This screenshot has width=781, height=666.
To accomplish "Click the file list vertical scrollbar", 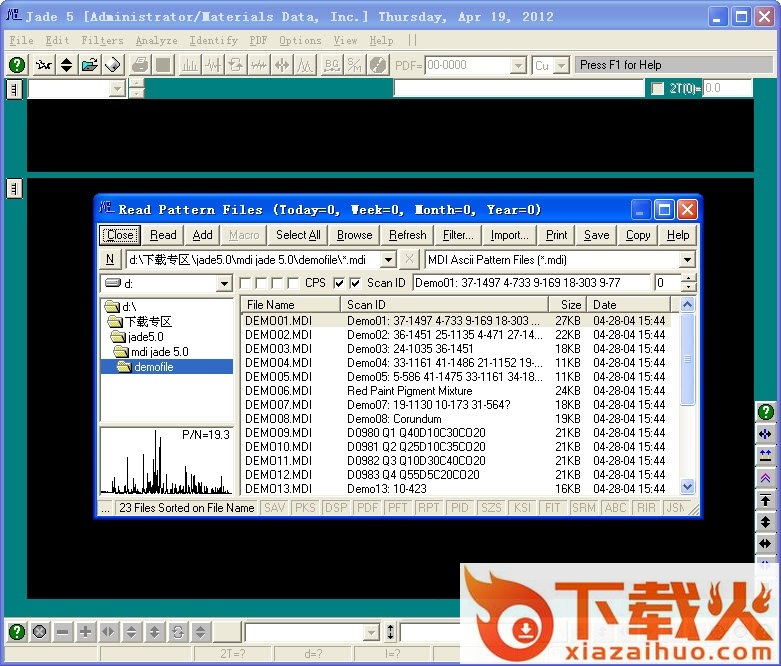I will tap(687, 400).
